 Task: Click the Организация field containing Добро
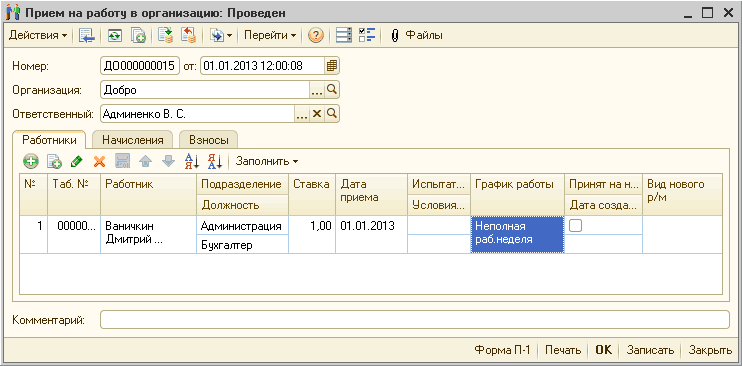(205, 89)
